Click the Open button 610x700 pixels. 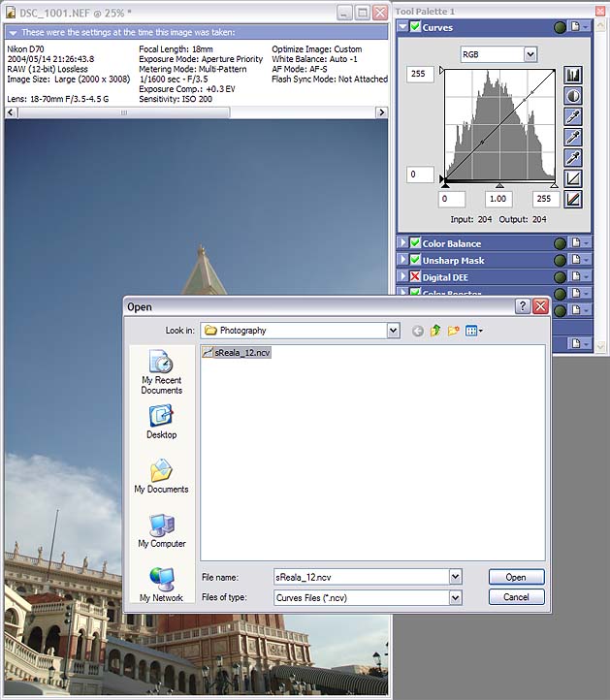[x=516, y=577]
